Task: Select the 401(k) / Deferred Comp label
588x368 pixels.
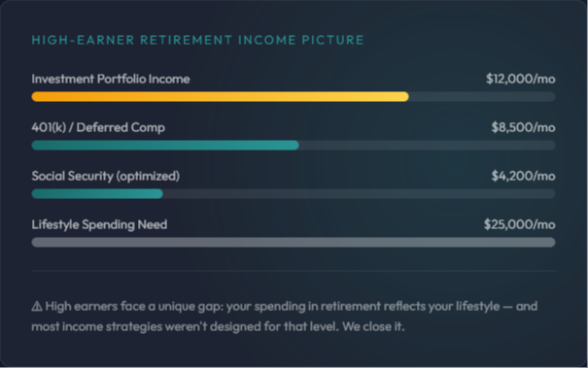Action: [98, 127]
